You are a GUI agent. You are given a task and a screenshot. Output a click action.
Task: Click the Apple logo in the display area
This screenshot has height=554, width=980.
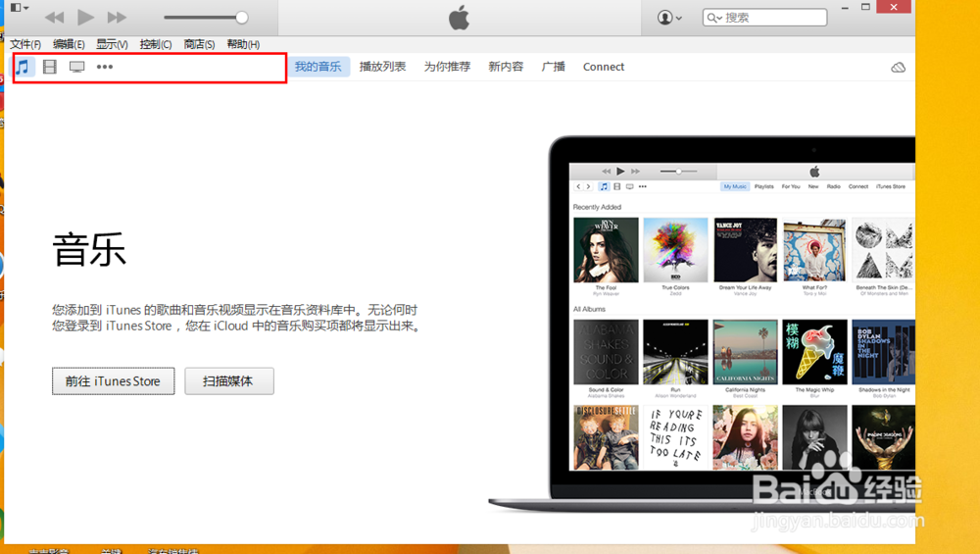(x=460, y=18)
